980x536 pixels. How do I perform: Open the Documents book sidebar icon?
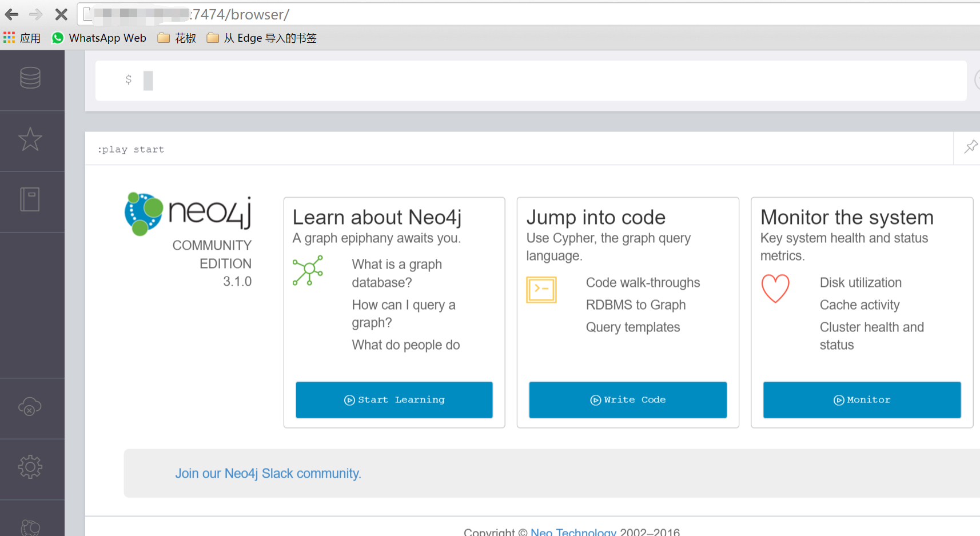30,199
